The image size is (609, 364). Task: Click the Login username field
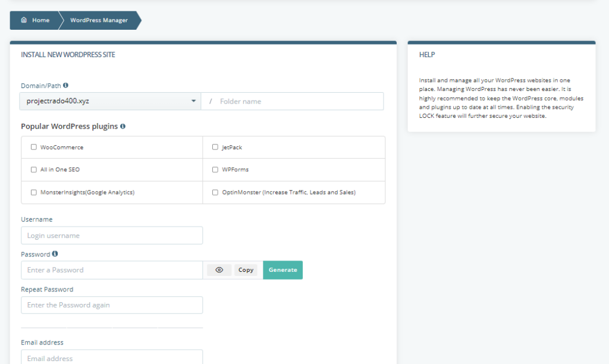coord(112,235)
